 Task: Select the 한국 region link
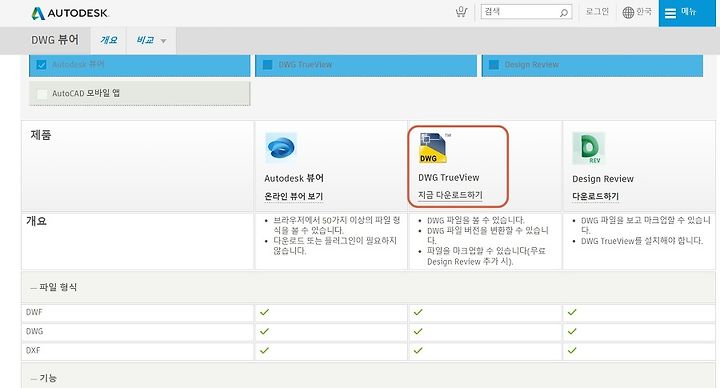pyautogui.click(x=644, y=11)
